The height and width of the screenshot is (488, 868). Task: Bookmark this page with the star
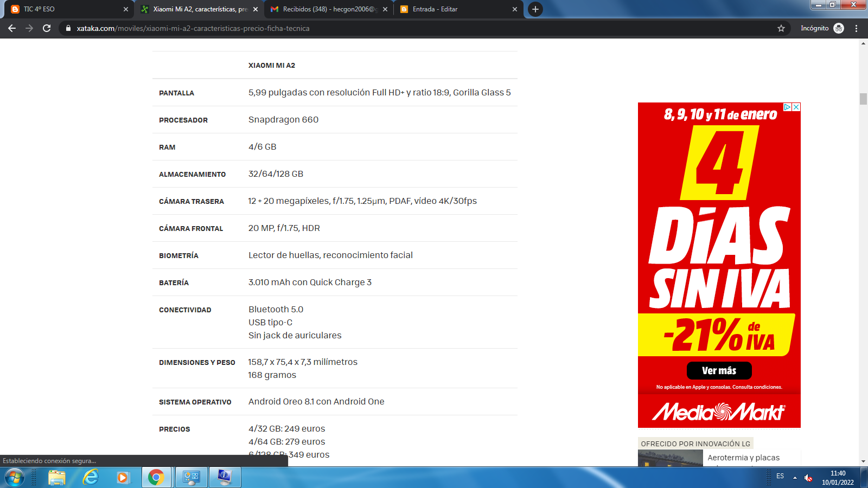[x=781, y=28]
